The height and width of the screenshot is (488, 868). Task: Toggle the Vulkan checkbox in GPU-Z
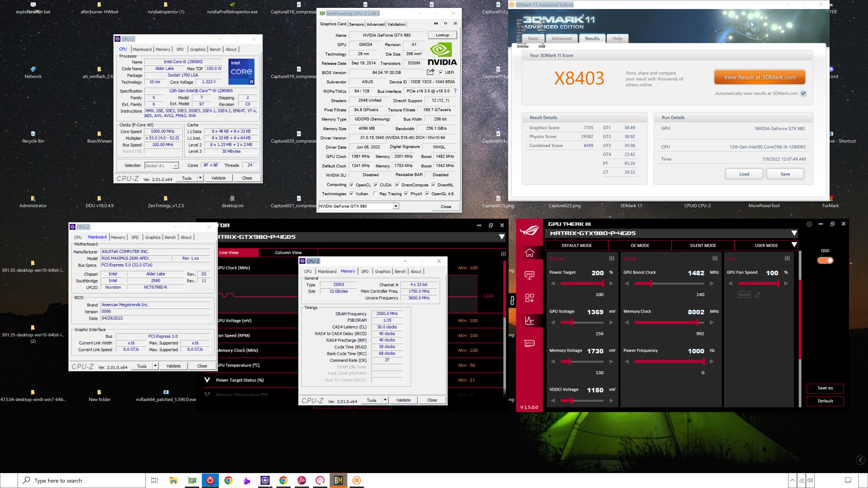click(x=351, y=194)
